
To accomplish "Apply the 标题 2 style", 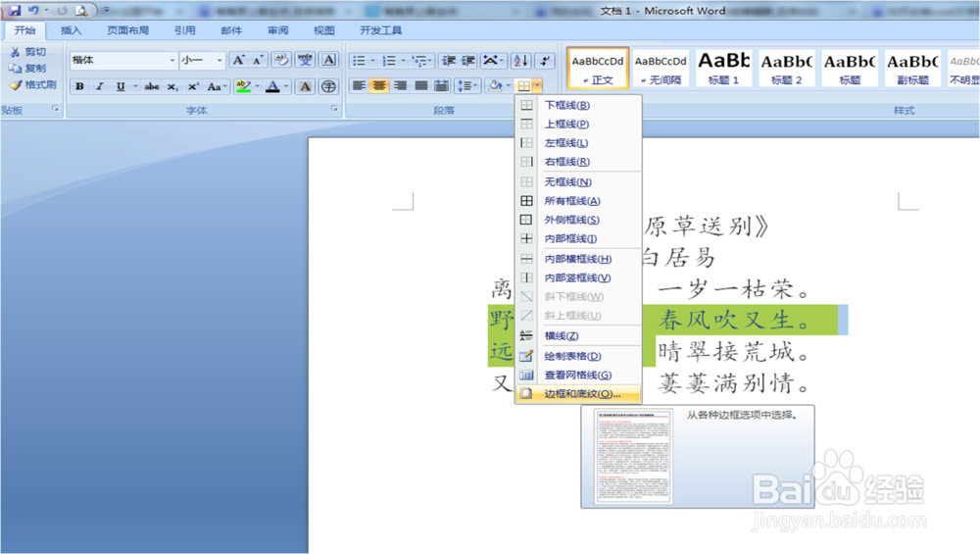I will [787, 69].
